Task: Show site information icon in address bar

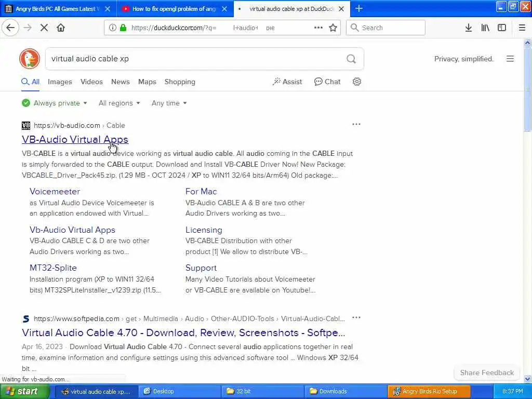Action: click(x=113, y=28)
